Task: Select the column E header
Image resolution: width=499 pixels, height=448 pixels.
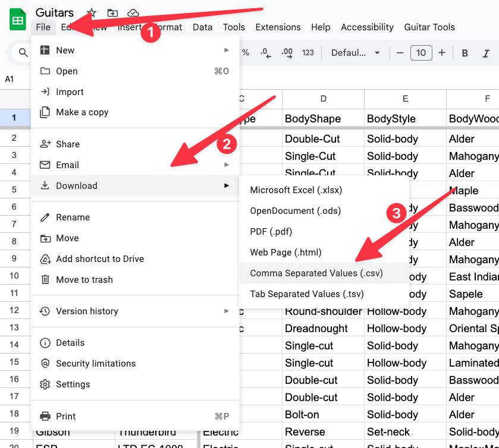Action: pyautogui.click(x=405, y=99)
